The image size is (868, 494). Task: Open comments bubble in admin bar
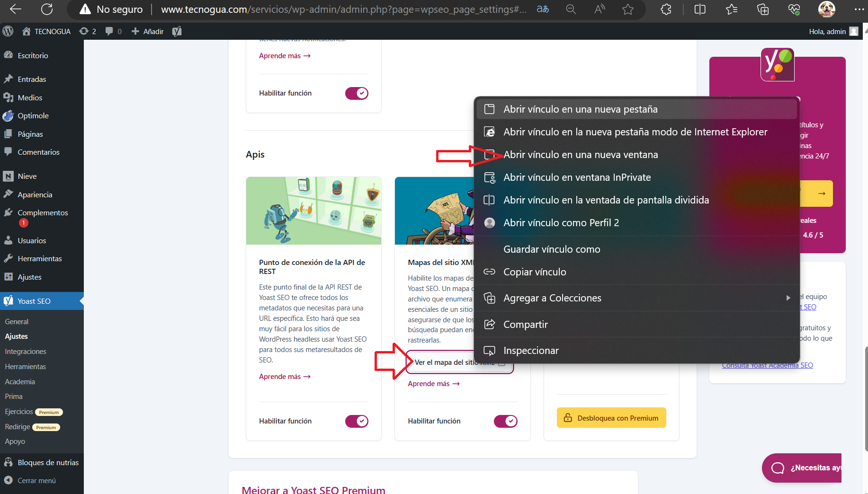[x=113, y=31]
